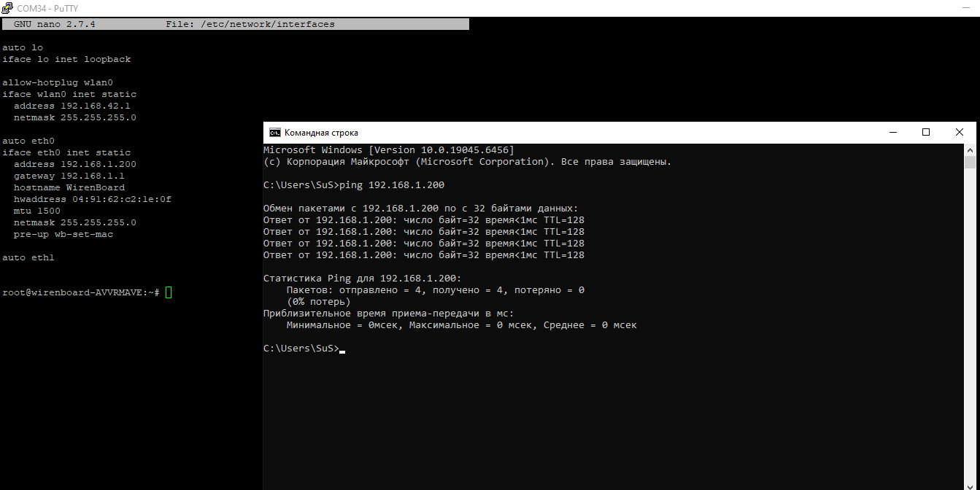Click the auto eth1 line
The image size is (980, 490).
coord(28,257)
